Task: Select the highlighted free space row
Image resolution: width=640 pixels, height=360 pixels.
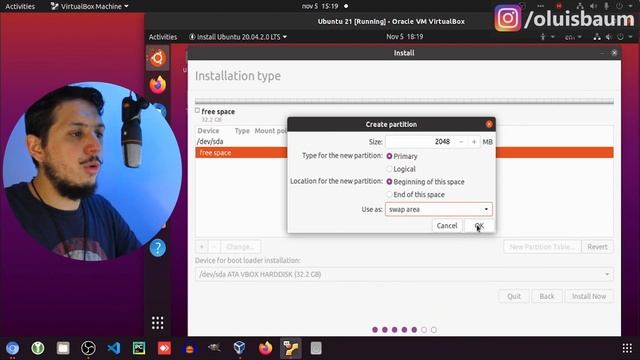Action: (x=404, y=153)
